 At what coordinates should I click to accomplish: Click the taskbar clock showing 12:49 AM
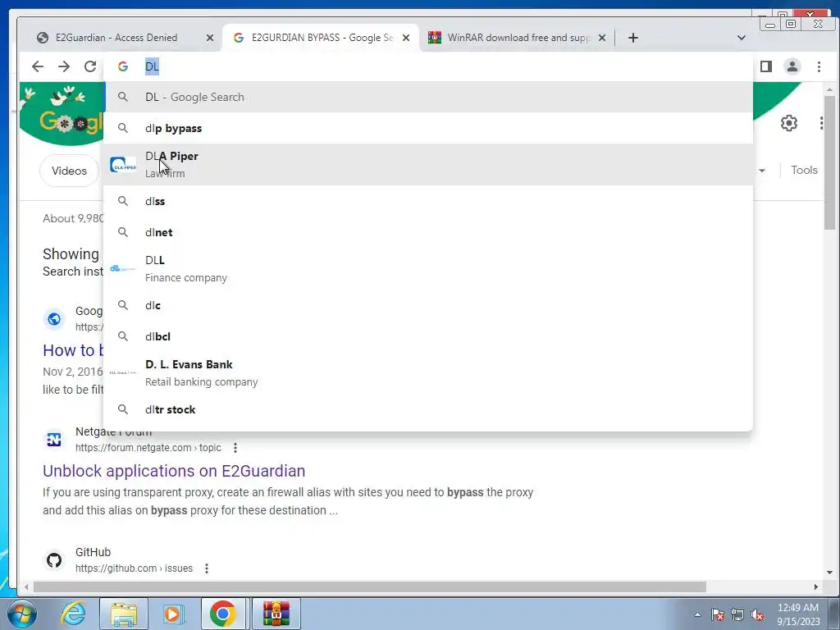coord(798,614)
